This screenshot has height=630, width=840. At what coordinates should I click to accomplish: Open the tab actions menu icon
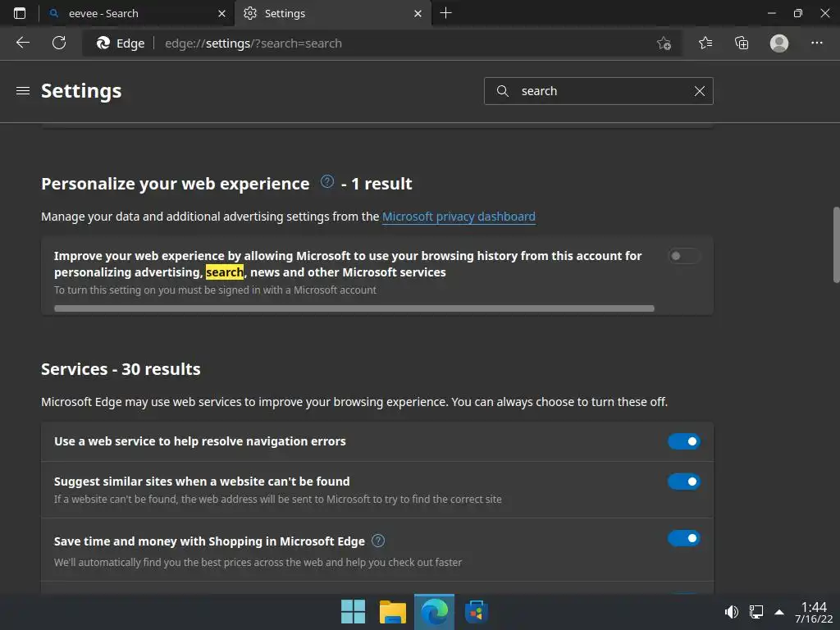(x=20, y=13)
